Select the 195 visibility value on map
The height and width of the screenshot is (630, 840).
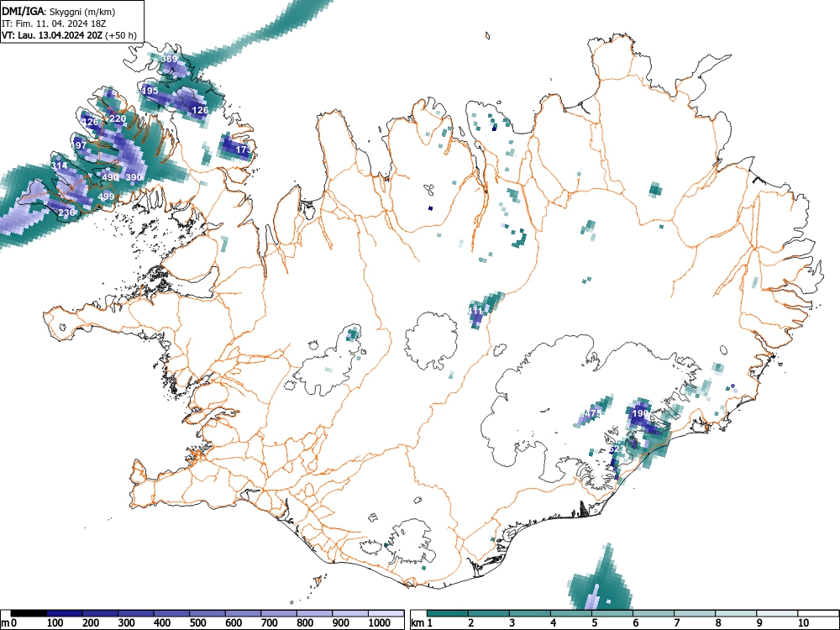click(x=150, y=91)
